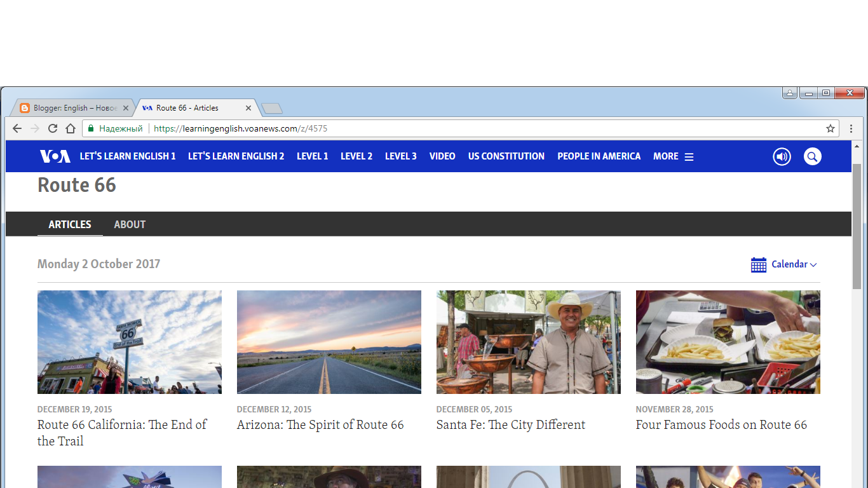Screen dimensions: 868x488
Task: Reload the current page
Action: click(52, 128)
